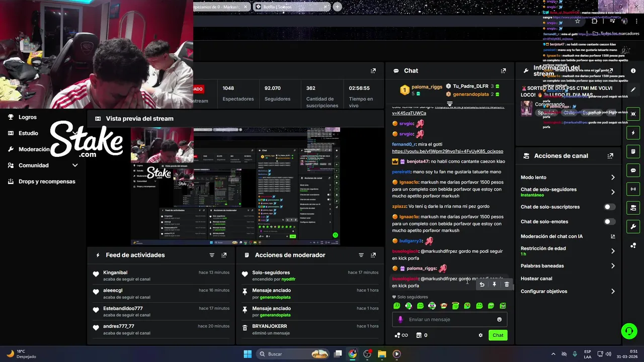The width and height of the screenshot is (644, 362).
Task: Open Windows Start menu
Action: click(x=248, y=354)
